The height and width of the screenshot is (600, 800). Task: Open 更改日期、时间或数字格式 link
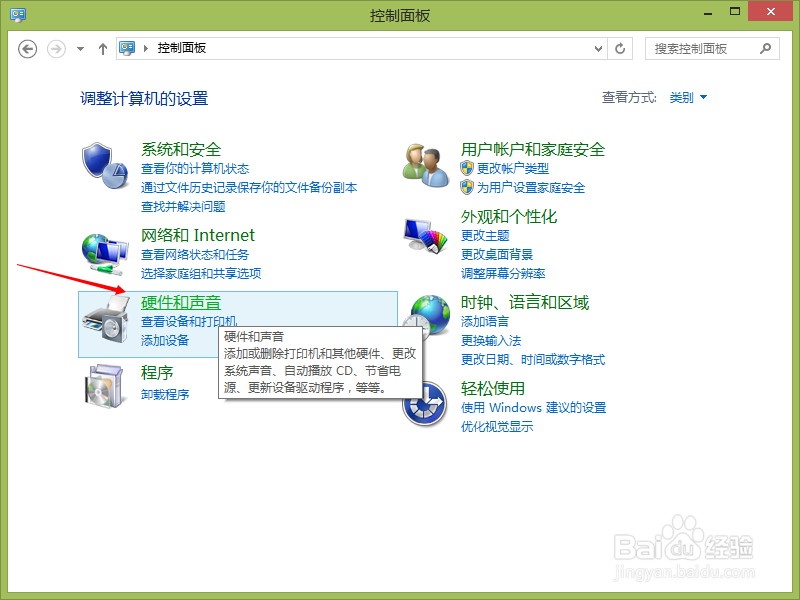point(533,359)
